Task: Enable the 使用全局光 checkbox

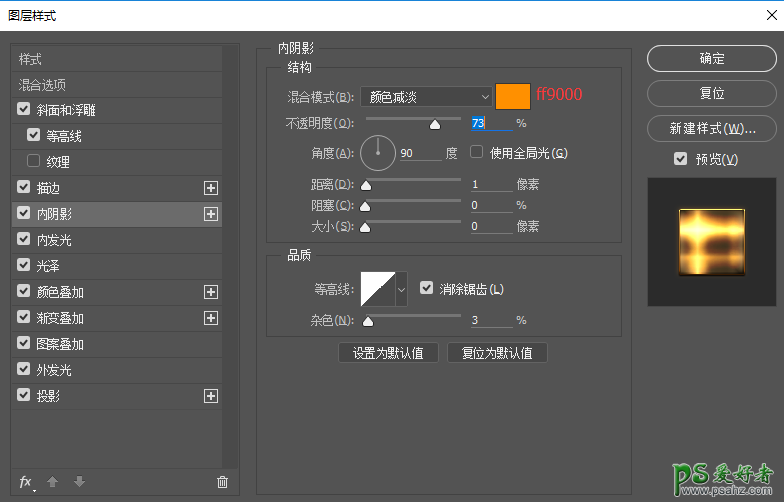Action: point(477,153)
